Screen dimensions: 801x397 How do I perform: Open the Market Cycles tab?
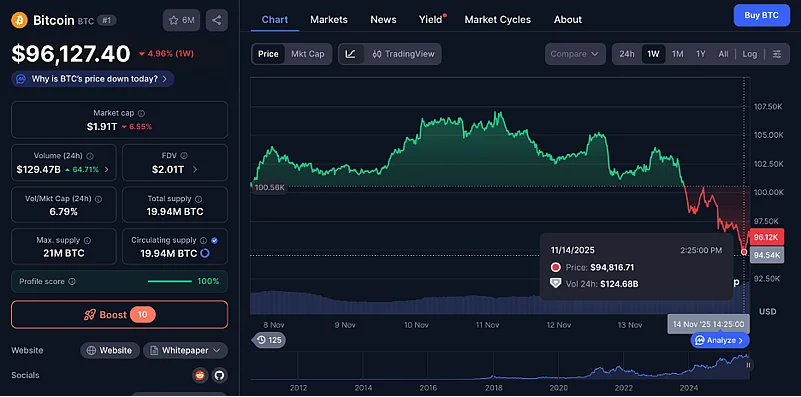(x=498, y=20)
